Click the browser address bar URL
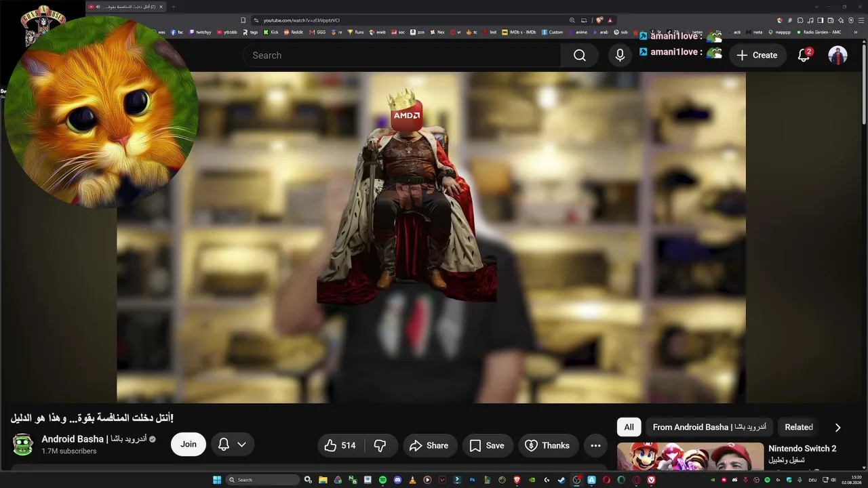This screenshot has height=488, width=868. click(x=301, y=20)
